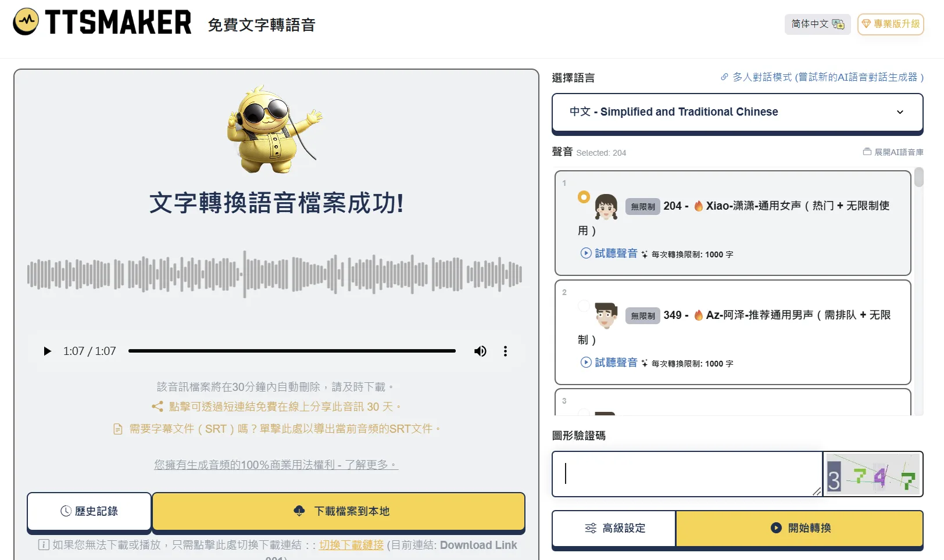Click 開始轉換 to start conversion
The width and height of the screenshot is (944, 560).
click(x=800, y=528)
